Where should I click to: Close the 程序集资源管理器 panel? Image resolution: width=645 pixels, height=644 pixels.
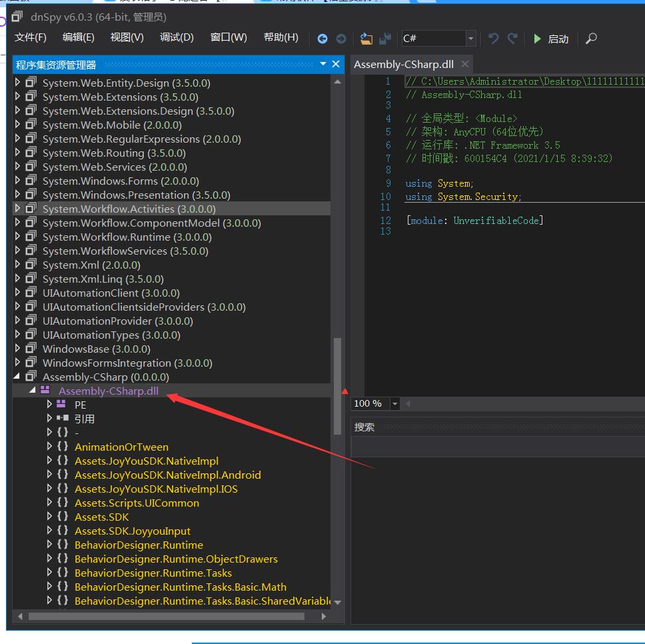point(336,64)
